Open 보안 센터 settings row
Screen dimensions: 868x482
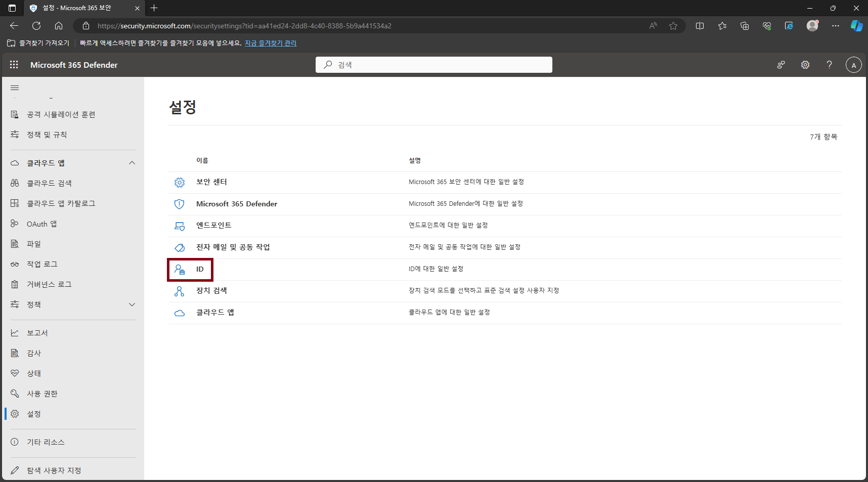click(505, 182)
